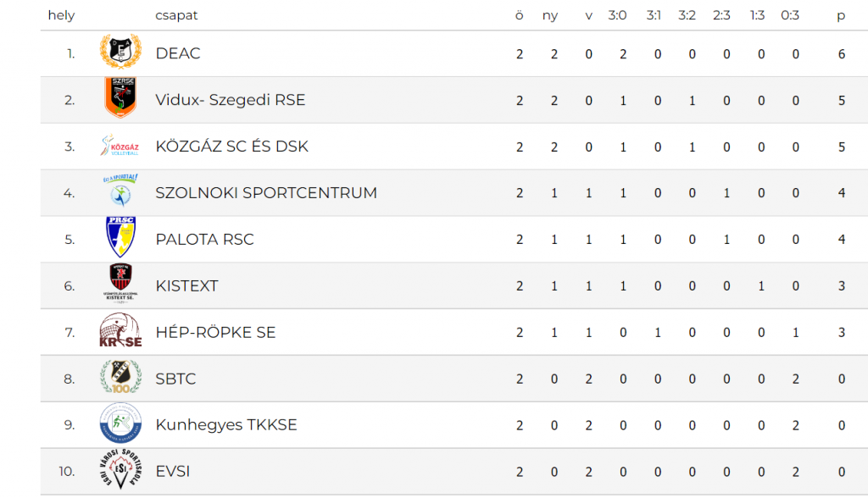Click the SBTC 100 wreath logo
The height and width of the screenshot is (498, 868).
tap(120, 378)
